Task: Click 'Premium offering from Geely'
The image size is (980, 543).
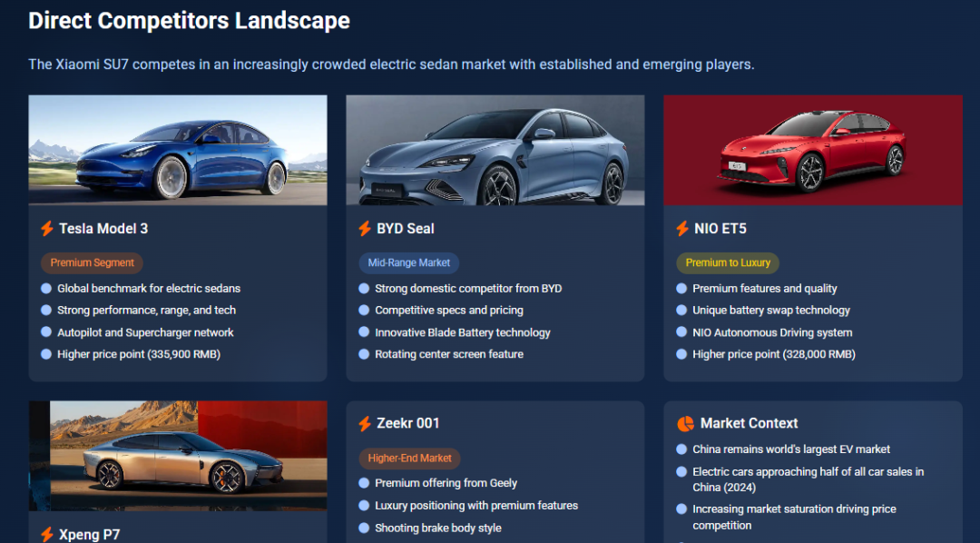Action: point(446,483)
